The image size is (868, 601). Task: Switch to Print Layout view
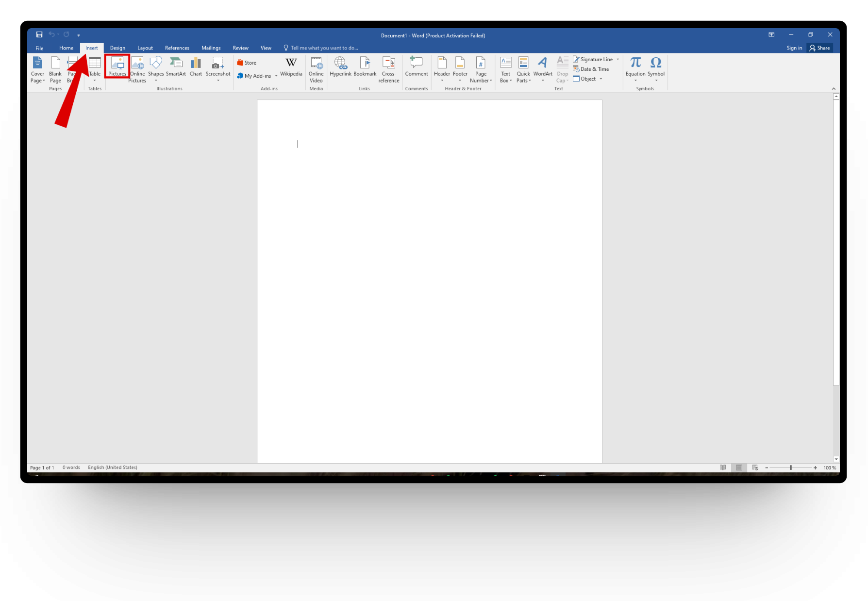739,467
